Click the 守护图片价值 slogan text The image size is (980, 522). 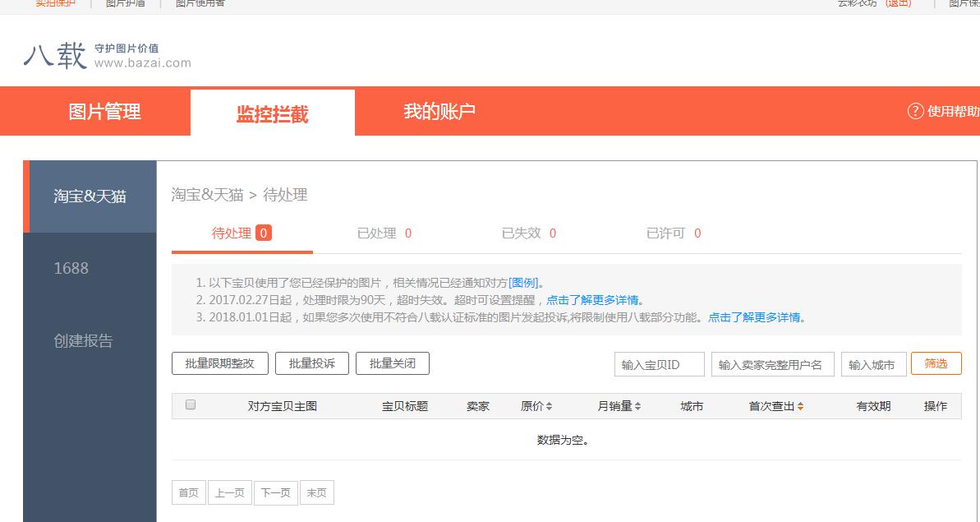pos(127,49)
